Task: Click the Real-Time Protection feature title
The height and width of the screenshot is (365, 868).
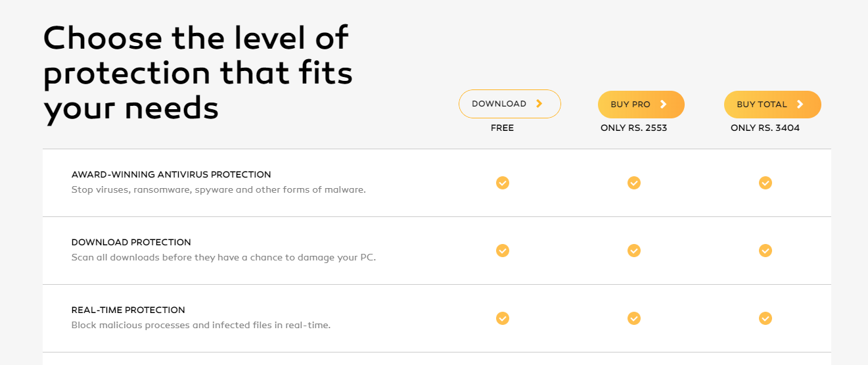Action: tap(128, 310)
